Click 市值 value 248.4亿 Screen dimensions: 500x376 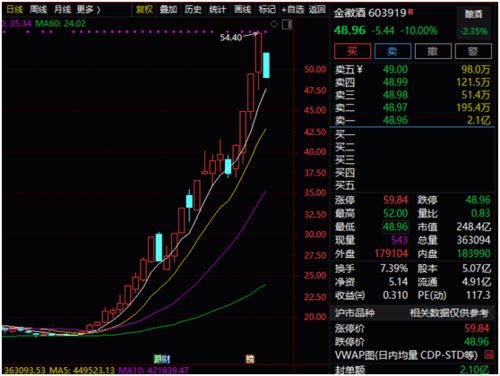pos(474,227)
